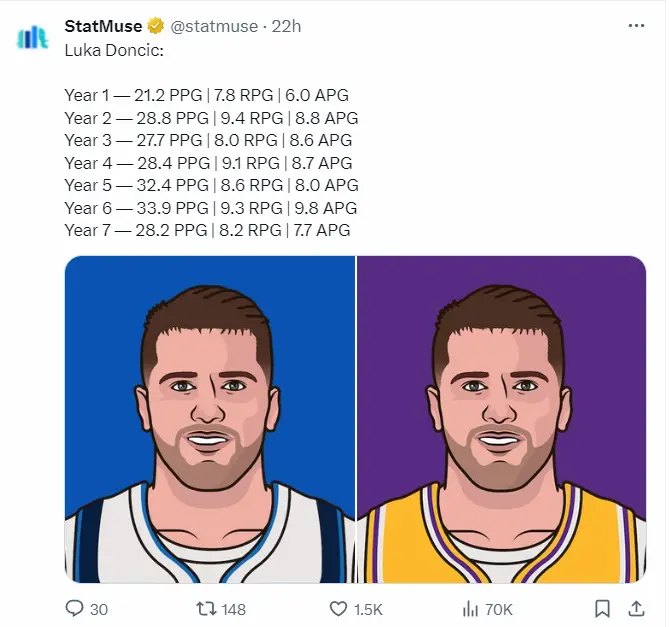Click the reply count 30
Viewport: 669px width, 627px height.
(99, 609)
